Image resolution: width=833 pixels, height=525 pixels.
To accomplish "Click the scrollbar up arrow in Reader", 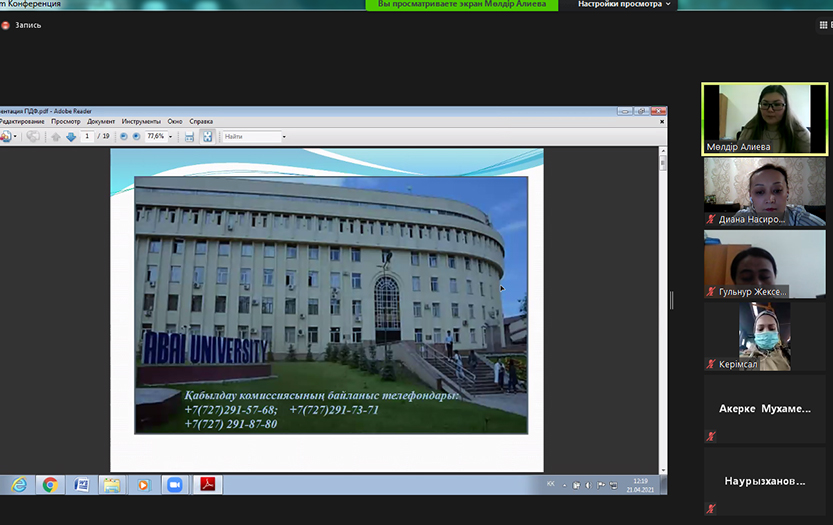I will tap(662, 151).
